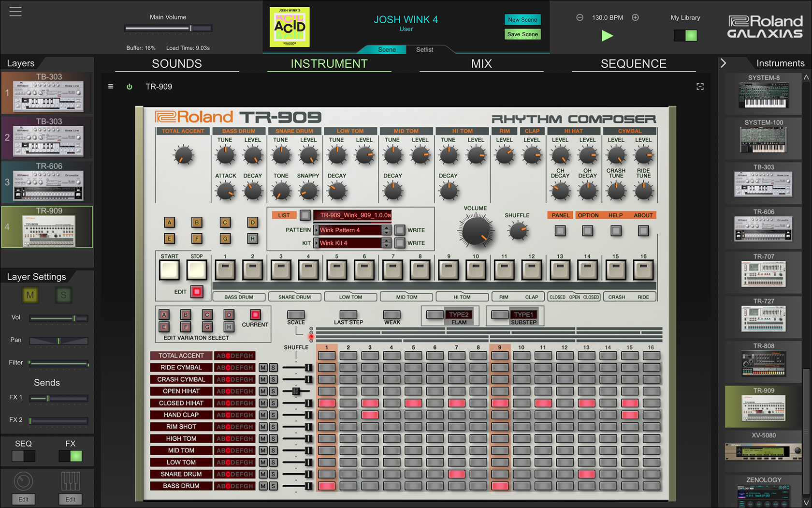Adjust the layer Vol slider

pyautogui.click(x=58, y=318)
